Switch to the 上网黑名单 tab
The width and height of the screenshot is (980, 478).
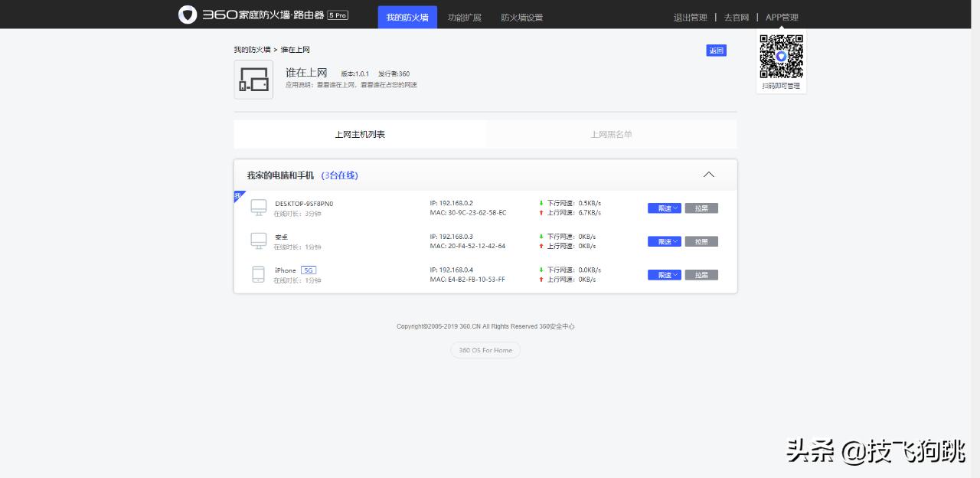610,134
